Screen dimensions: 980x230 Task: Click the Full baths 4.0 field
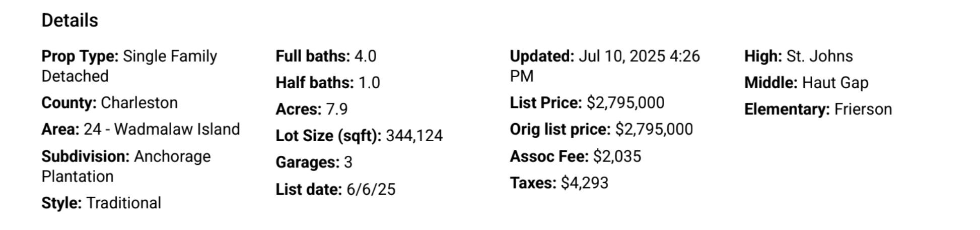coord(326,56)
